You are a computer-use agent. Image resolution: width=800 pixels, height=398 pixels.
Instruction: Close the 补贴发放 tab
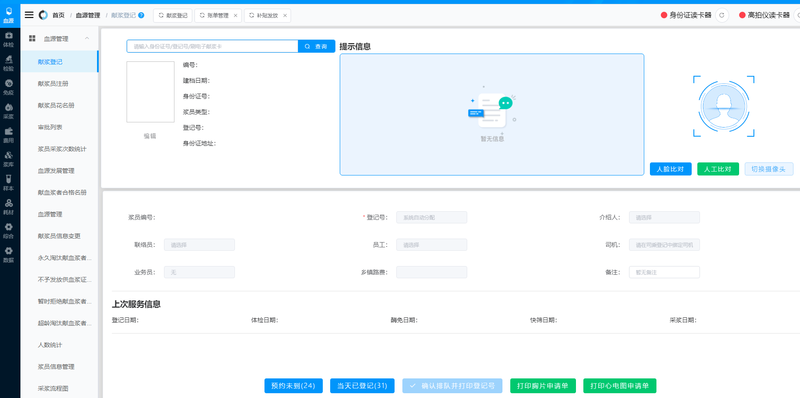(x=285, y=15)
